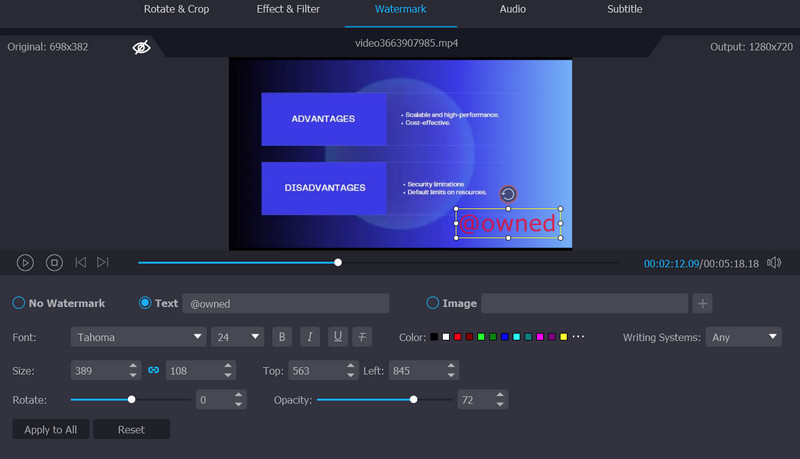Click the Apply to All button
Screen dimensions: 800x459
pyautogui.click(x=50, y=429)
